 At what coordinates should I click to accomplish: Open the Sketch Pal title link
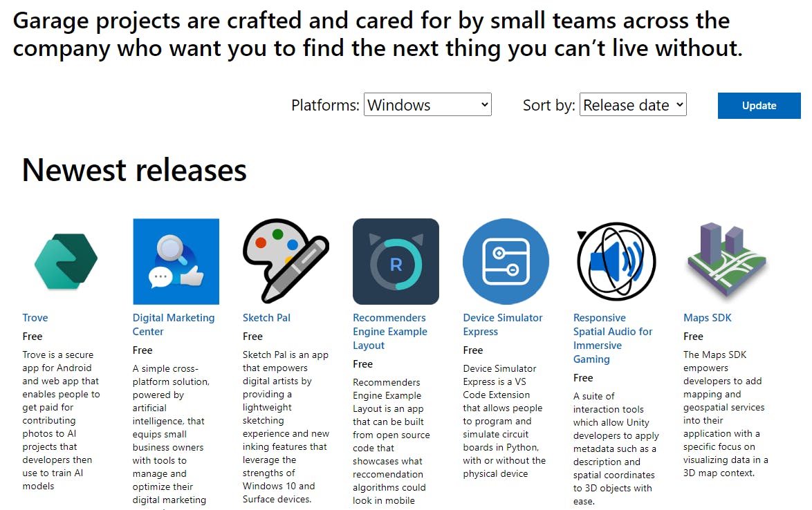pos(267,318)
